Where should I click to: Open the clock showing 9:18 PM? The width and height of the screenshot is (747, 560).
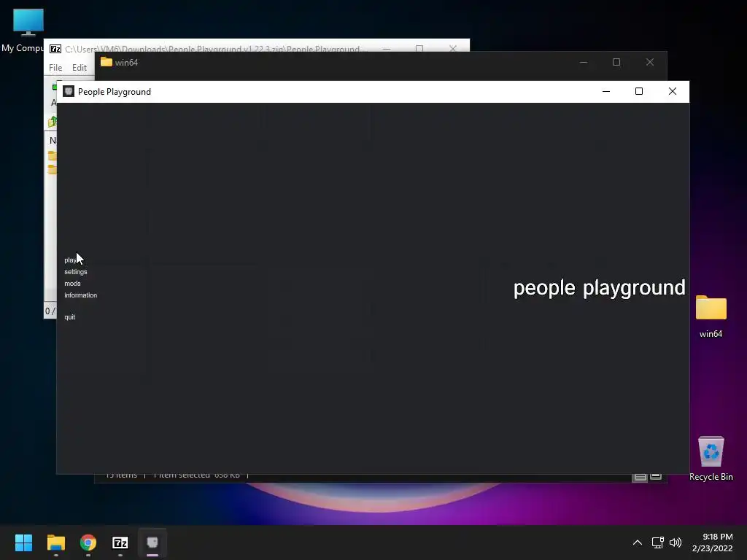[x=712, y=542]
